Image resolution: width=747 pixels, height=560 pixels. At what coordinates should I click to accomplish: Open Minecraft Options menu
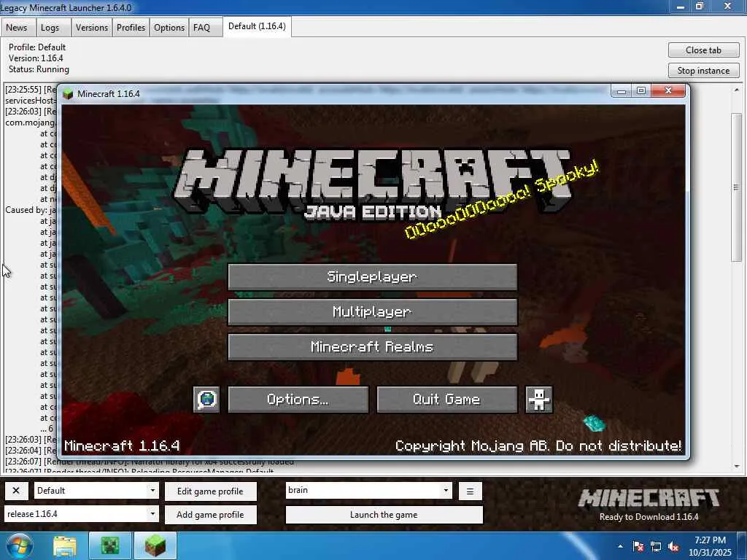click(x=298, y=399)
